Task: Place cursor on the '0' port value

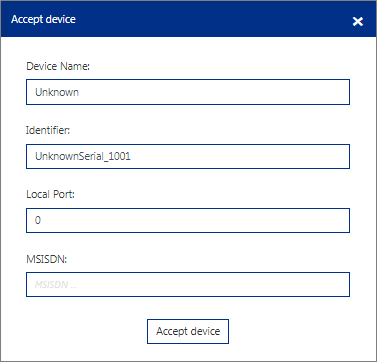Action: (x=38, y=220)
